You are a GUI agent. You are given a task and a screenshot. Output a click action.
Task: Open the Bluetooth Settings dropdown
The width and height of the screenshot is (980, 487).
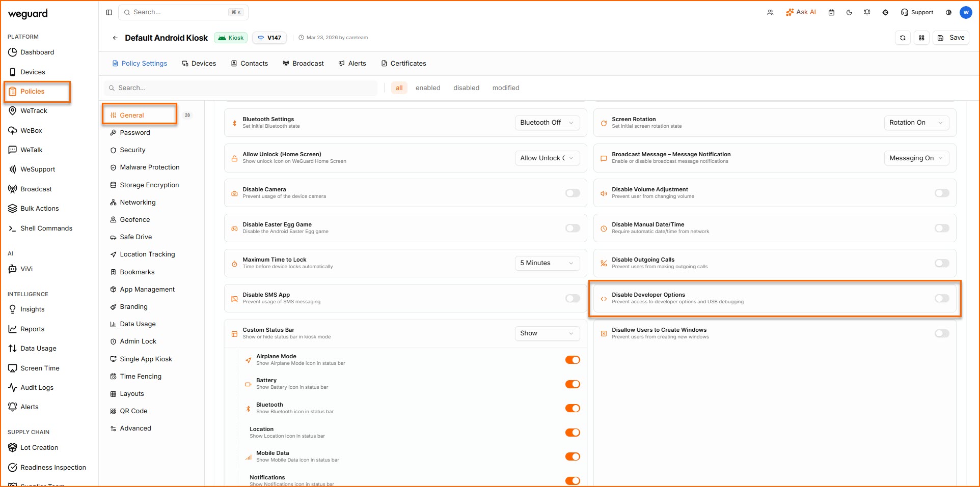tap(547, 123)
